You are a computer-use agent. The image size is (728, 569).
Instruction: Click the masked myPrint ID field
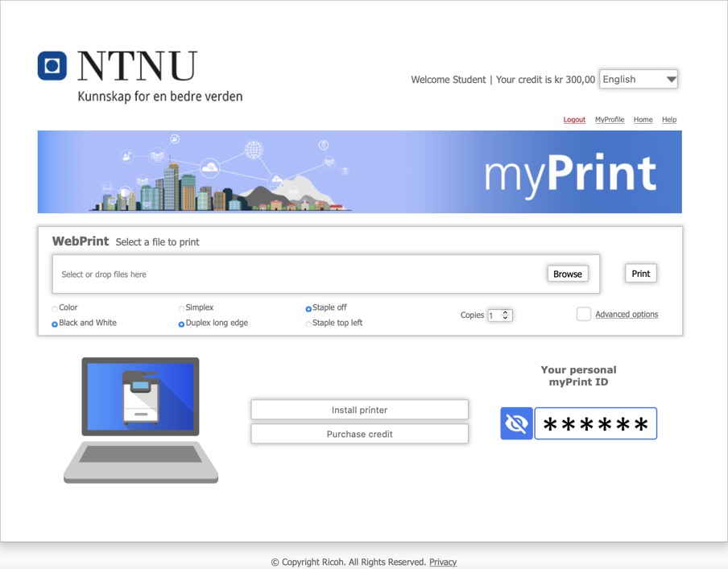pyautogui.click(x=596, y=423)
